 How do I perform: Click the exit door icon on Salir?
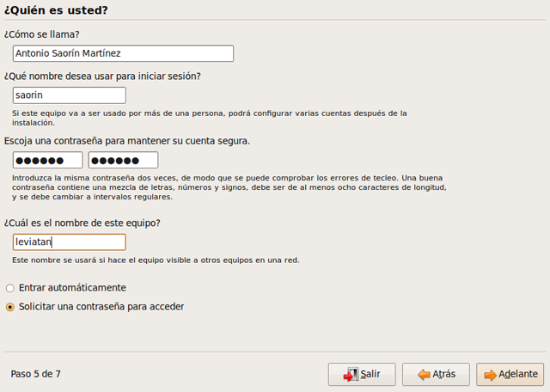350,375
